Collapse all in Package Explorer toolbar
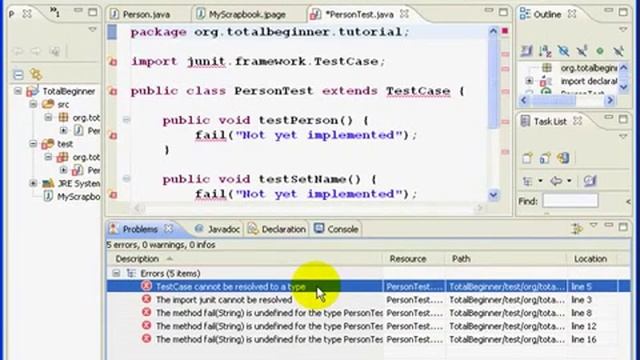This screenshot has height=360, width=640. click(x=18, y=74)
